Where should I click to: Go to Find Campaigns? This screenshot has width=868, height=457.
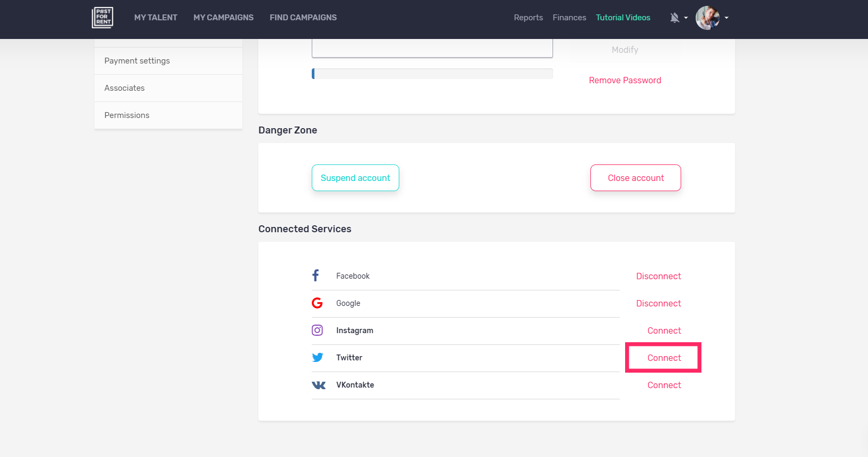[x=303, y=18]
